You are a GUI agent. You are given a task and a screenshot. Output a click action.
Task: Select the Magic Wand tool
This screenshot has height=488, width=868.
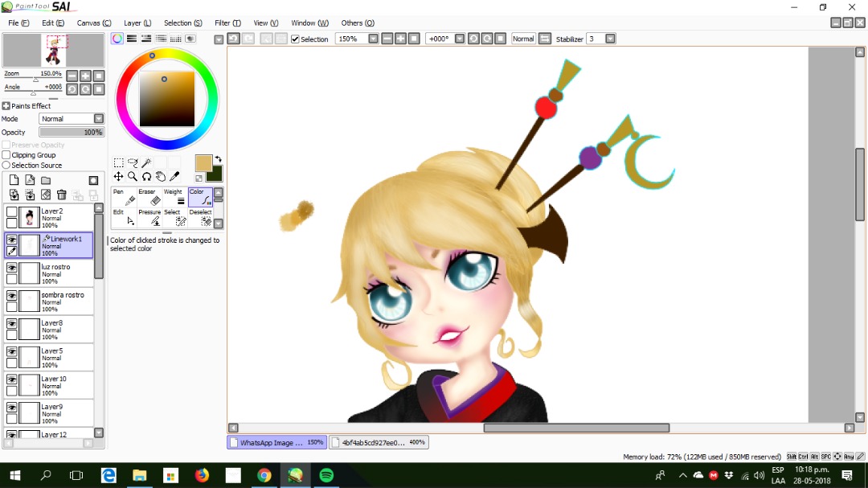(x=147, y=162)
